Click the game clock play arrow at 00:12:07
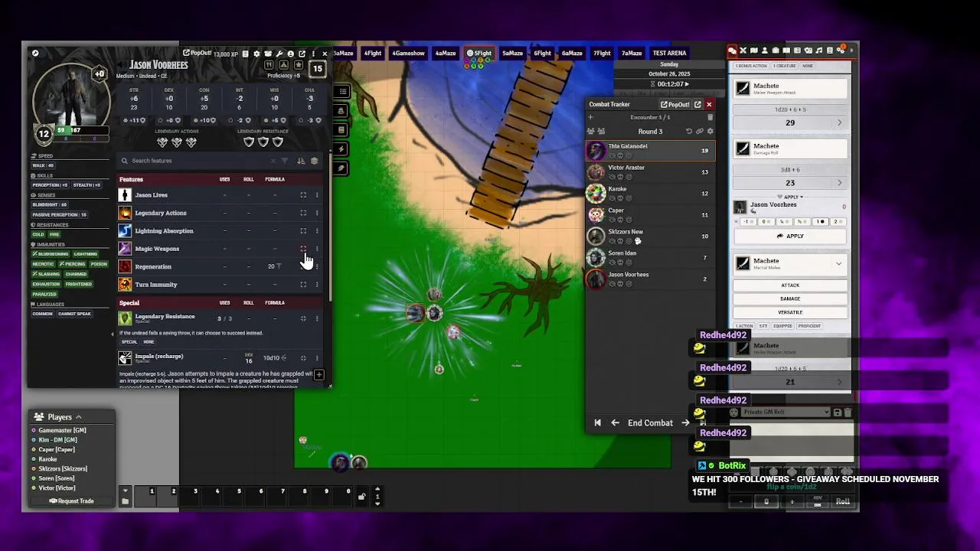 (x=687, y=84)
